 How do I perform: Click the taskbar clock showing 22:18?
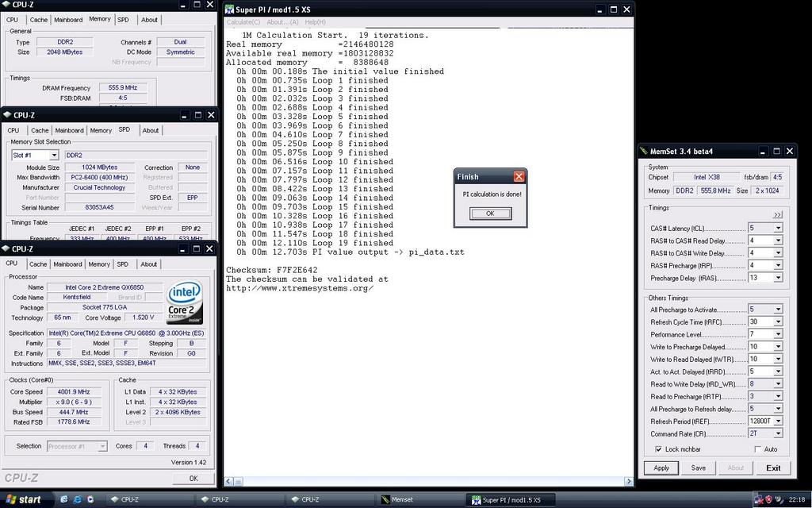coord(798,500)
